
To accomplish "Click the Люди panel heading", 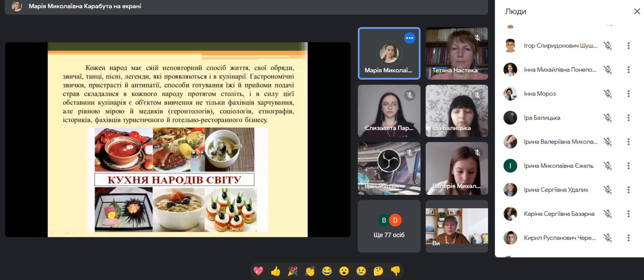I will [x=516, y=12].
